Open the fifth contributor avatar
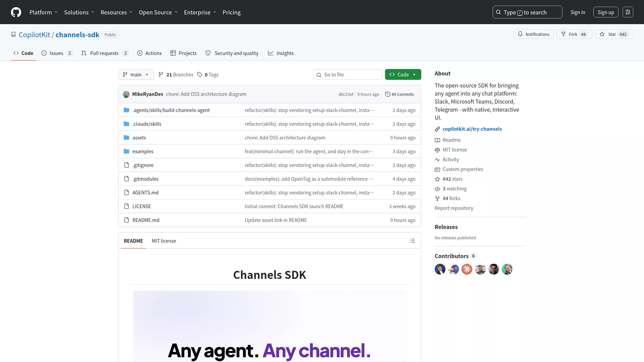Viewport: 644px width, 362px height. coord(494,269)
